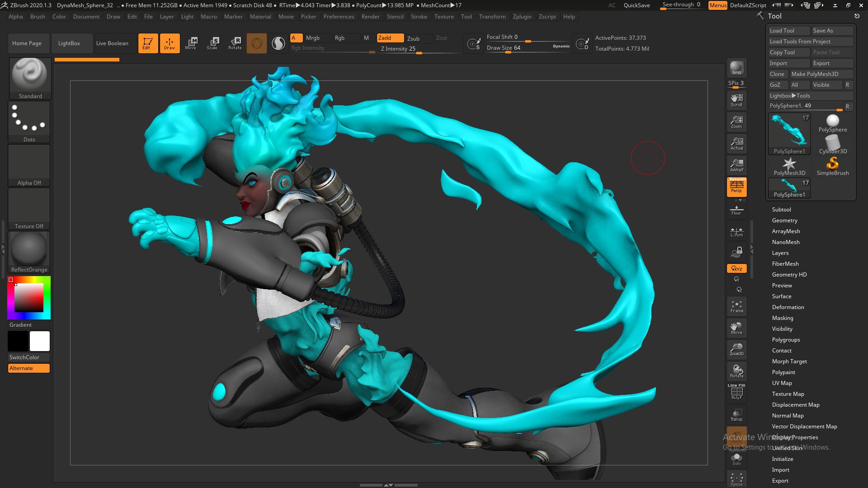Click the QuickSave button

coord(637,5)
